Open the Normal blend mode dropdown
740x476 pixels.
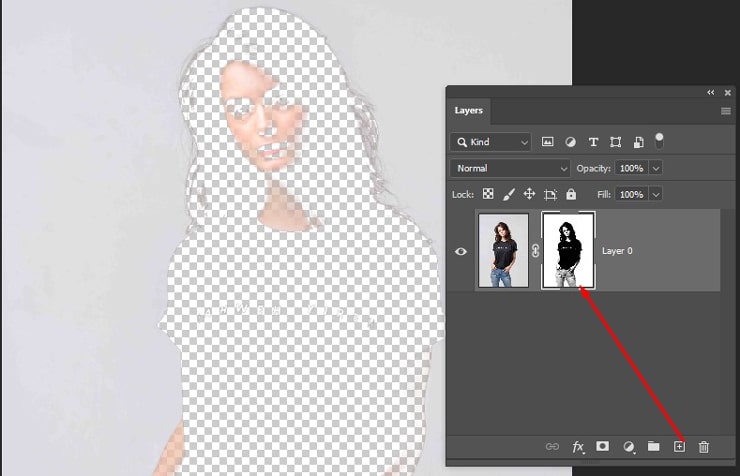pyautogui.click(x=509, y=168)
